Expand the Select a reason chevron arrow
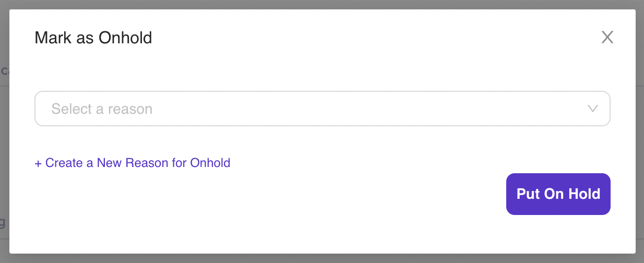Screen dimensions: 644x263 tap(592, 109)
